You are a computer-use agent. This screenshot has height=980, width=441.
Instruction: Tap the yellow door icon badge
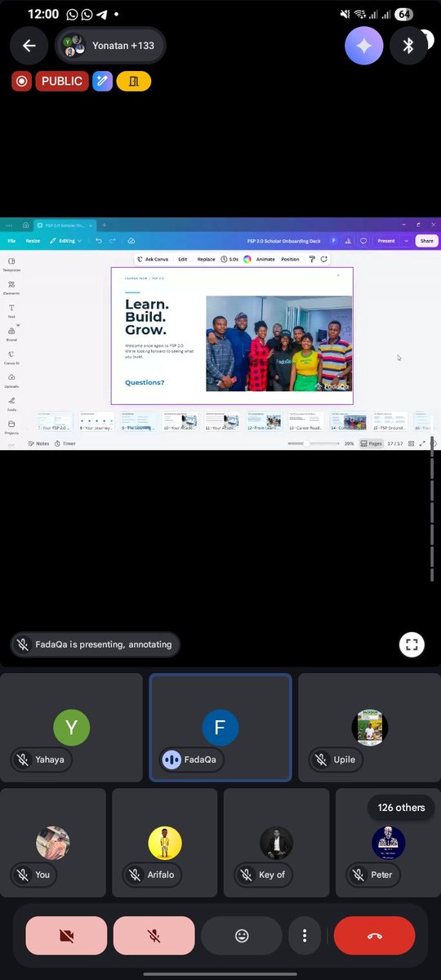point(133,81)
